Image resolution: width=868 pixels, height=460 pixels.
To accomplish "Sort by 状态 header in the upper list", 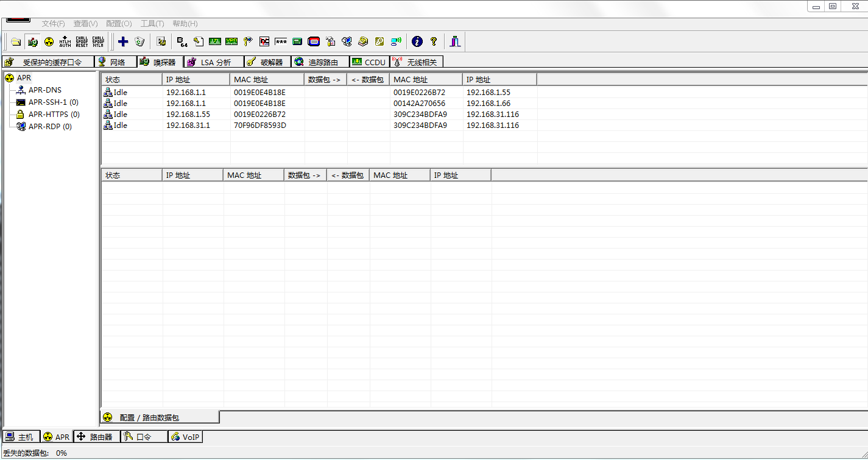I will coord(132,80).
